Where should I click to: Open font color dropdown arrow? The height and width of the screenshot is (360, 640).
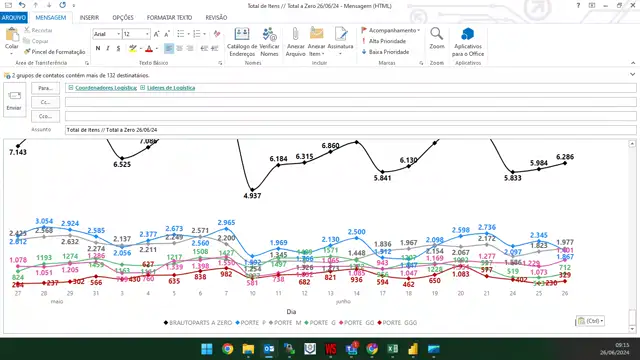coord(157,49)
